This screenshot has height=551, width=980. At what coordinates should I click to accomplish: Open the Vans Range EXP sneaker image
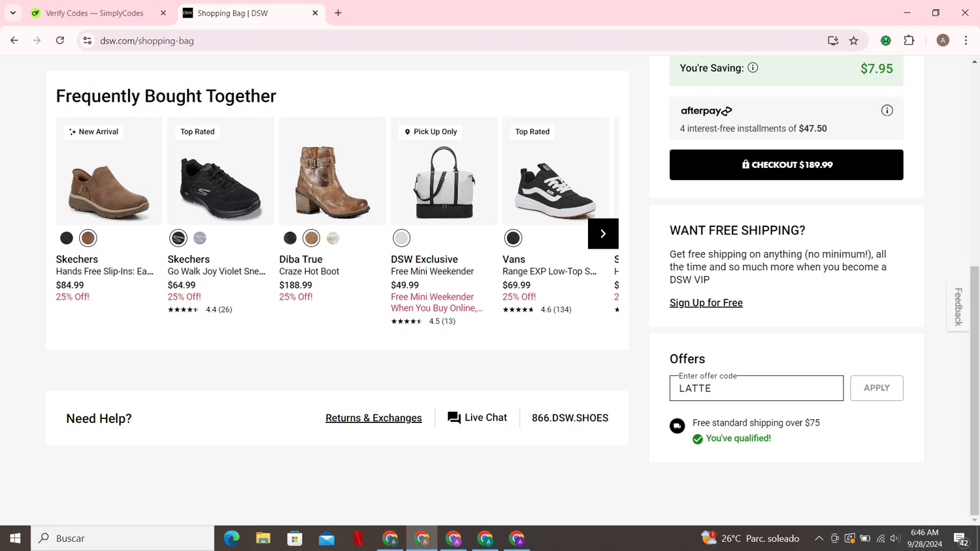point(556,171)
